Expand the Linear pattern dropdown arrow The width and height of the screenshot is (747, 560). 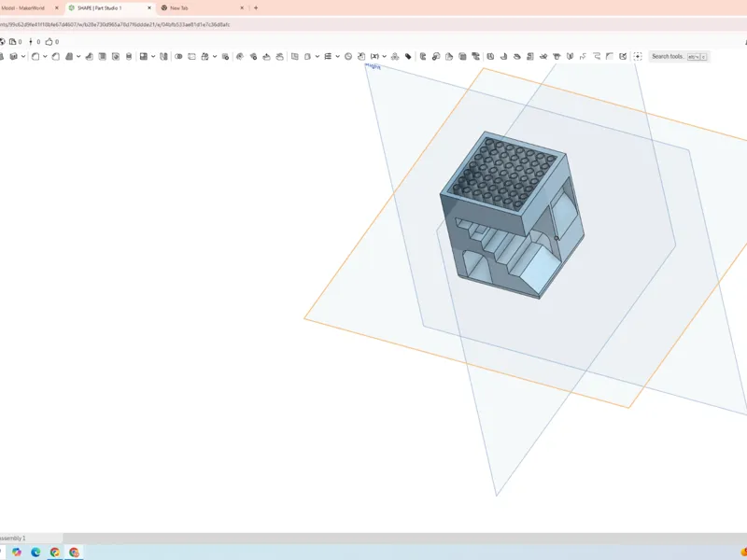153,57
